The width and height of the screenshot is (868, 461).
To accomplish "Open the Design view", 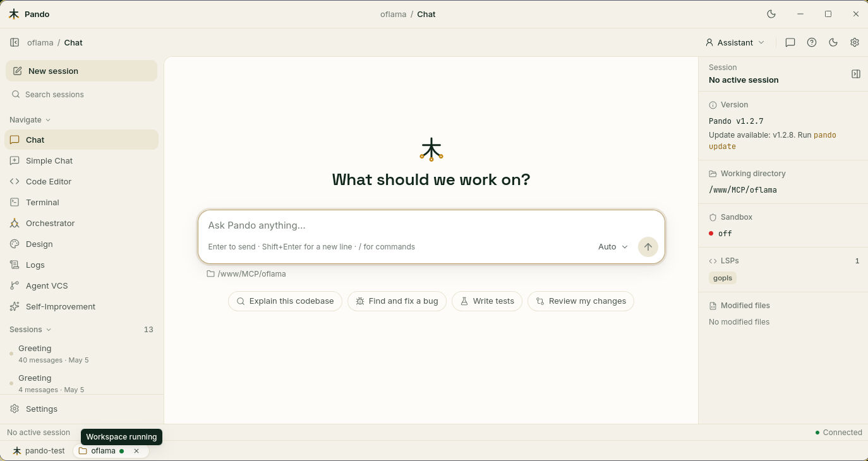I will coord(81,244).
